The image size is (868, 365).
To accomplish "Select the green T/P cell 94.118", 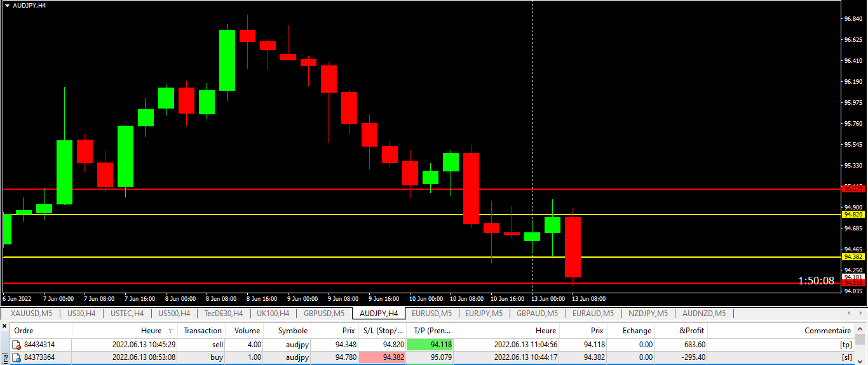I will tap(430, 345).
